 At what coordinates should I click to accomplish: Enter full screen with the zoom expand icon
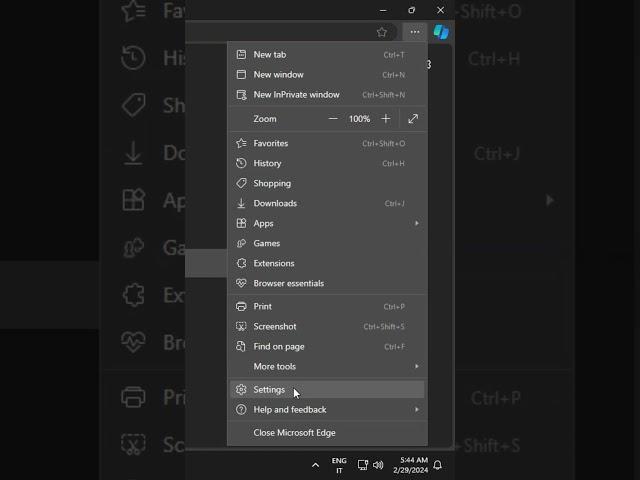413,119
